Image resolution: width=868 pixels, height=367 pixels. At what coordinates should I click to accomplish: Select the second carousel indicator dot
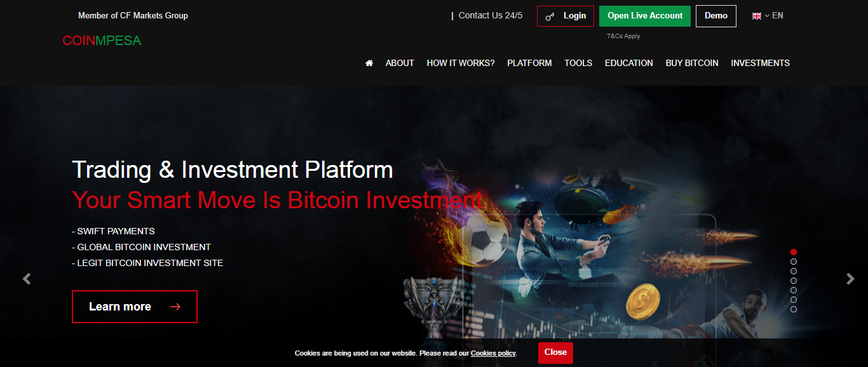794,262
